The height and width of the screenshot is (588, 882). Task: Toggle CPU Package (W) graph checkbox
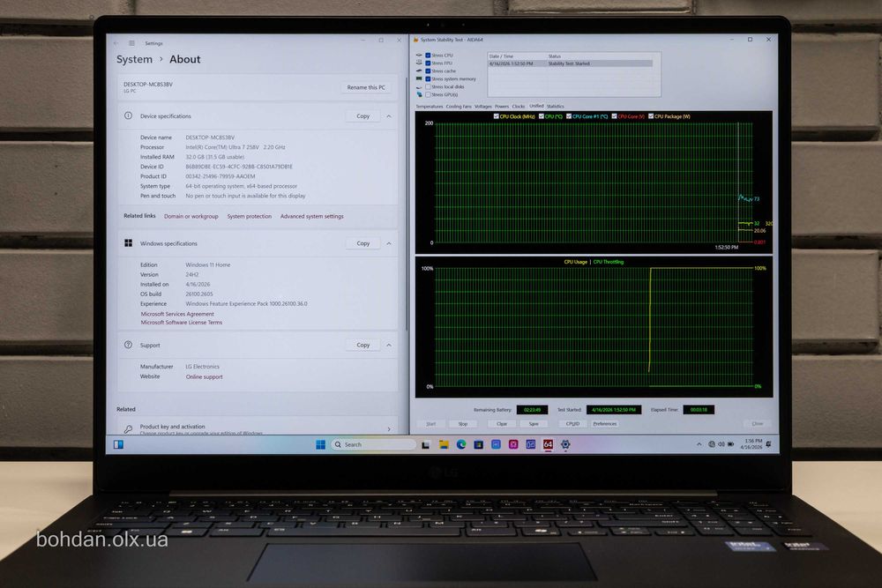click(x=651, y=116)
